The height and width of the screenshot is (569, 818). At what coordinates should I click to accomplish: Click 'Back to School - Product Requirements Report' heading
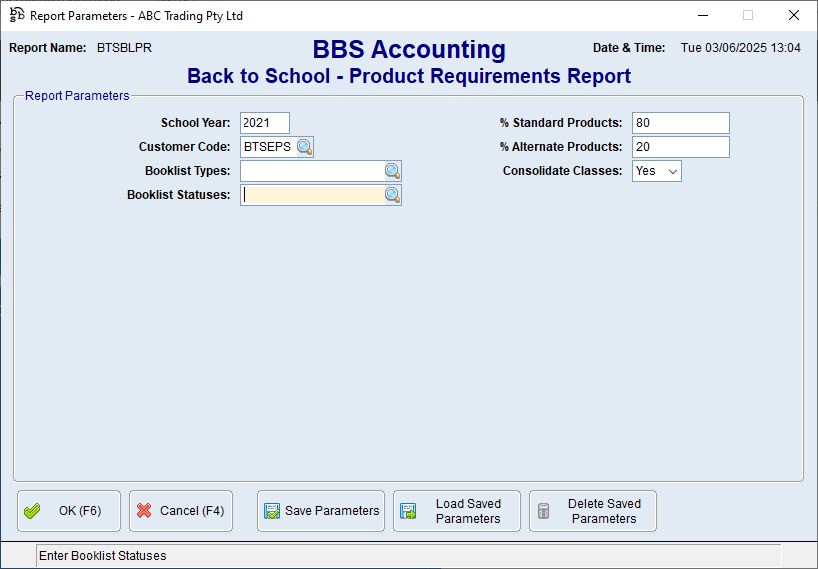point(409,76)
